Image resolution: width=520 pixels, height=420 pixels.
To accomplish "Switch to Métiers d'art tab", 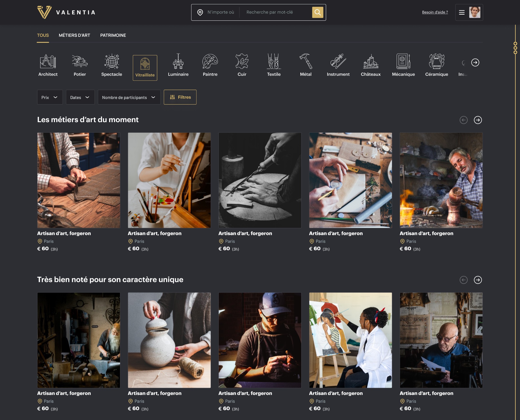I will pyautogui.click(x=74, y=35).
